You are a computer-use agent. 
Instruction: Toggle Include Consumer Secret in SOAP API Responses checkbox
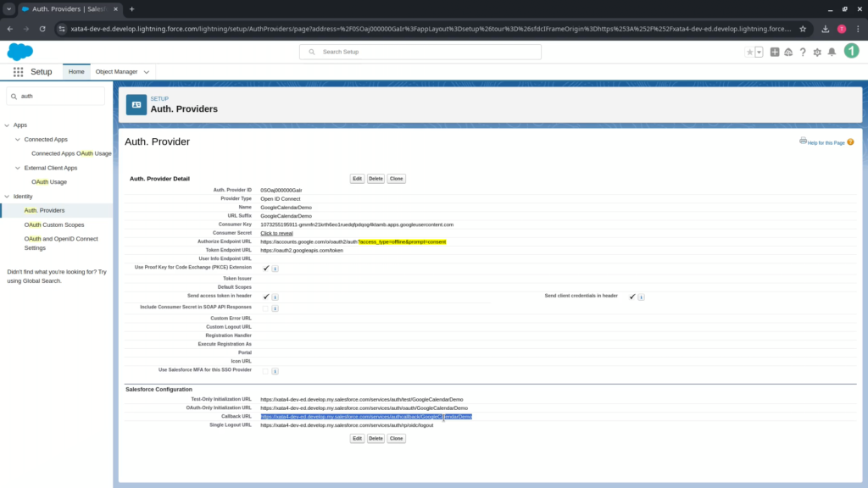(x=265, y=308)
